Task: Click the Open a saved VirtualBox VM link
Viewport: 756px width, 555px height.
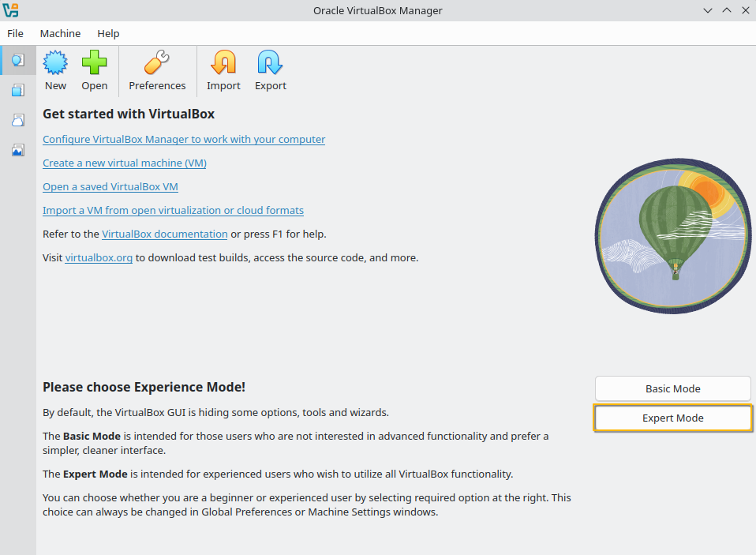Action: click(110, 186)
